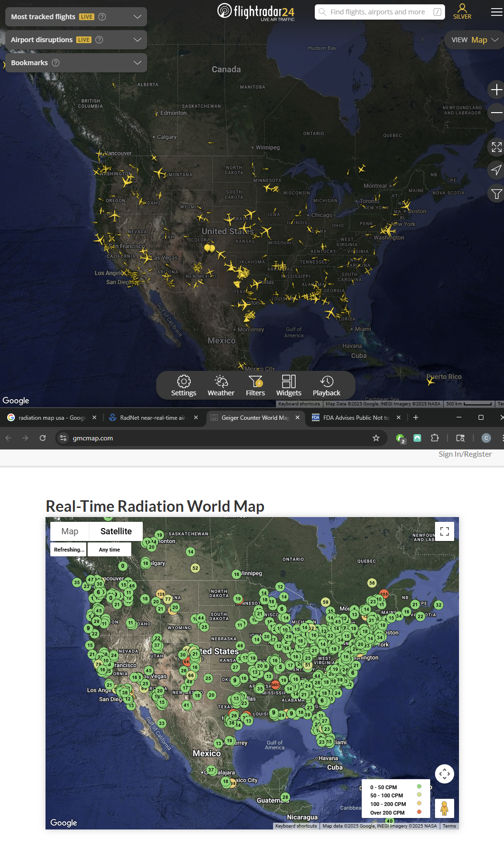Enter fullscreen on the flight map
The width and height of the screenshot is (504, 852).
pyautogui.click(x=496, y=147)
